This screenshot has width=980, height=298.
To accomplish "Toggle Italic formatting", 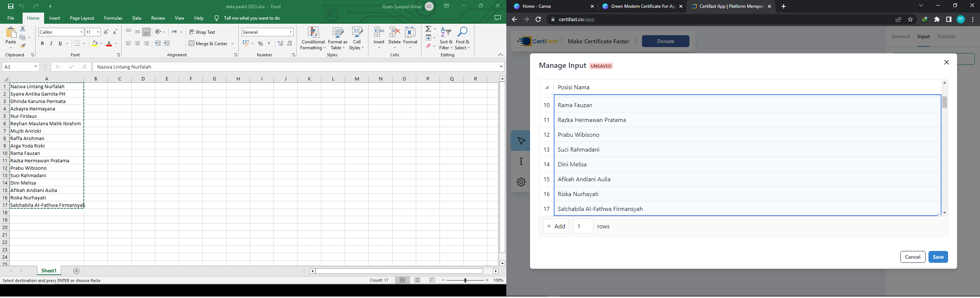I will pyautogui.click(x=52, y=44).
